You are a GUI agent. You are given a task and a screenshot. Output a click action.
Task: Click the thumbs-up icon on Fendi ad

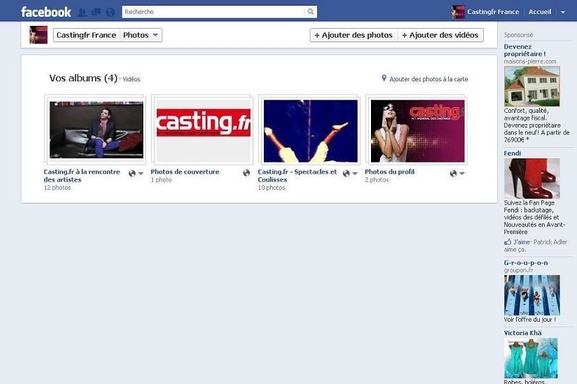pos(508,242)
